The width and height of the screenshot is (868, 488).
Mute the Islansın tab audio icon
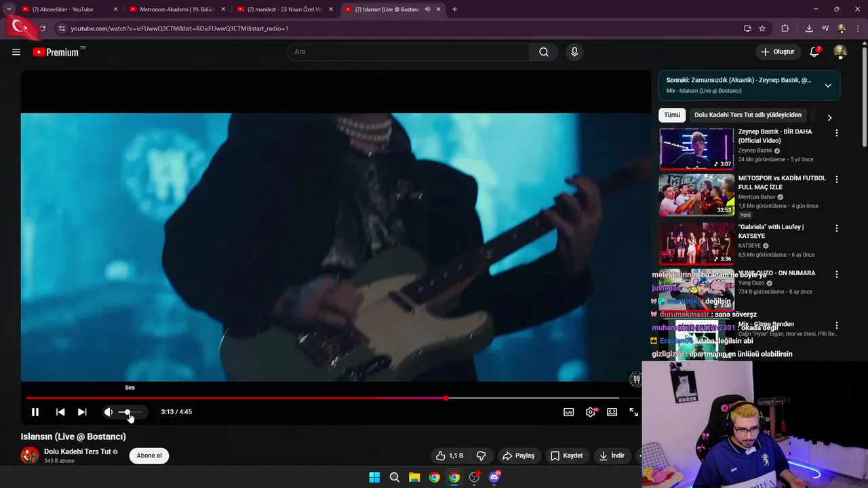pos(428,9)
